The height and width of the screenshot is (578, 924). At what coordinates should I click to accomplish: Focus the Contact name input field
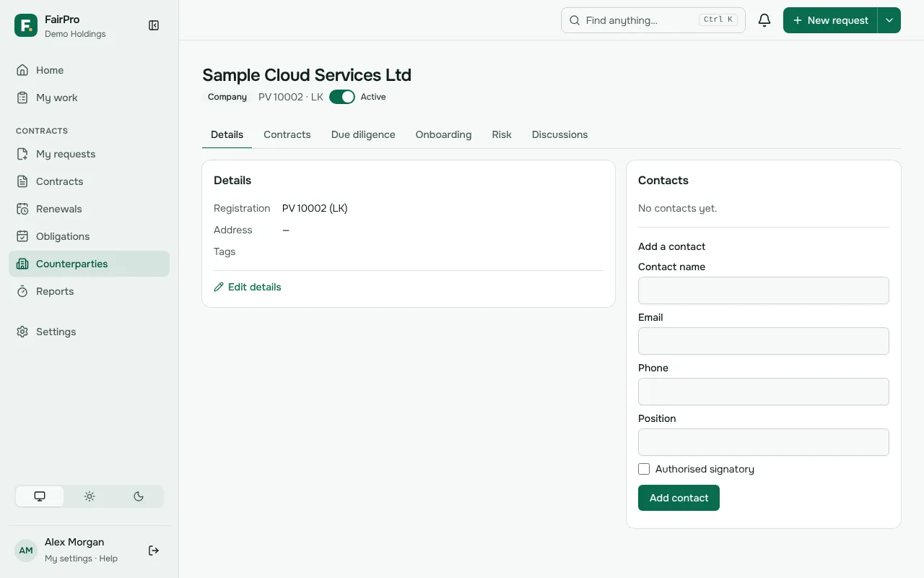click(x=764, y=290)
